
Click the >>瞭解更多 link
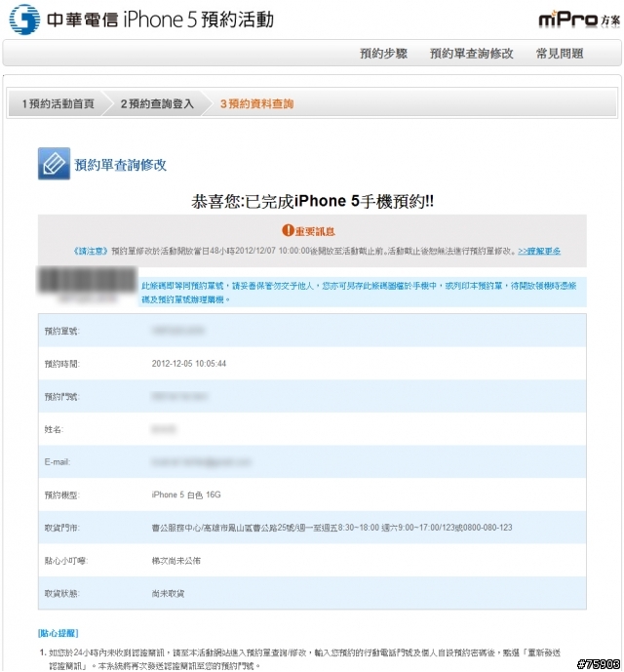(539, 251)
